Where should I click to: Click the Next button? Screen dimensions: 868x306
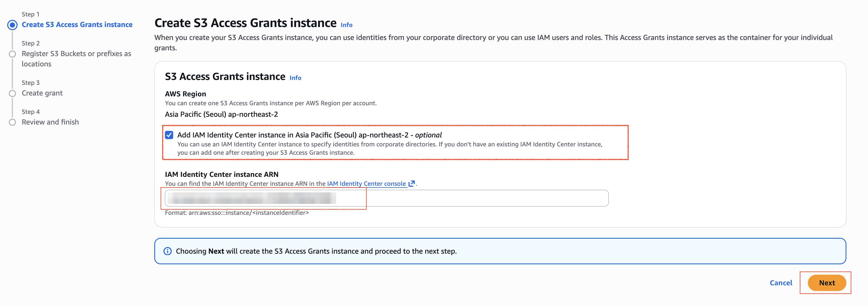pyautogui.click(x=827, y=283)
